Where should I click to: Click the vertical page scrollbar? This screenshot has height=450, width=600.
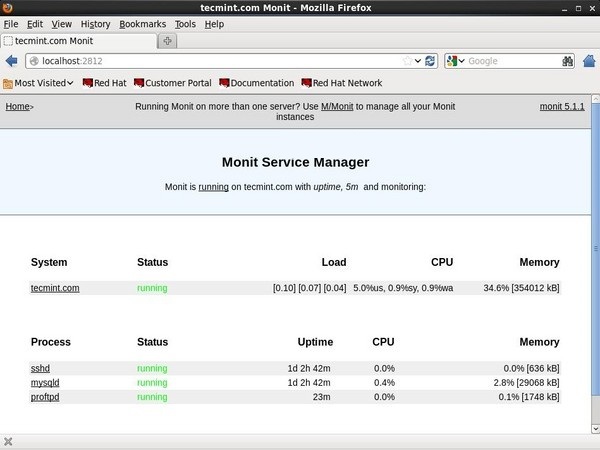point(596,249)
